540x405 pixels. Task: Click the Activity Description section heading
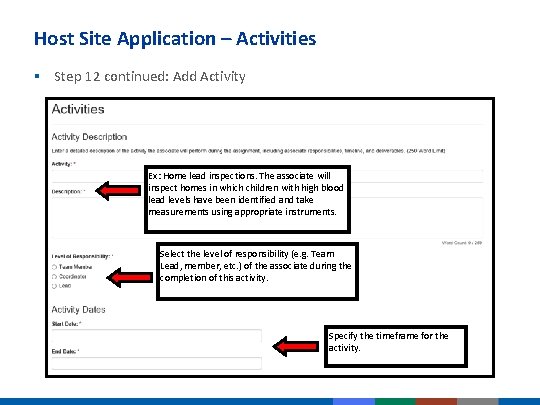pos(89,137)
